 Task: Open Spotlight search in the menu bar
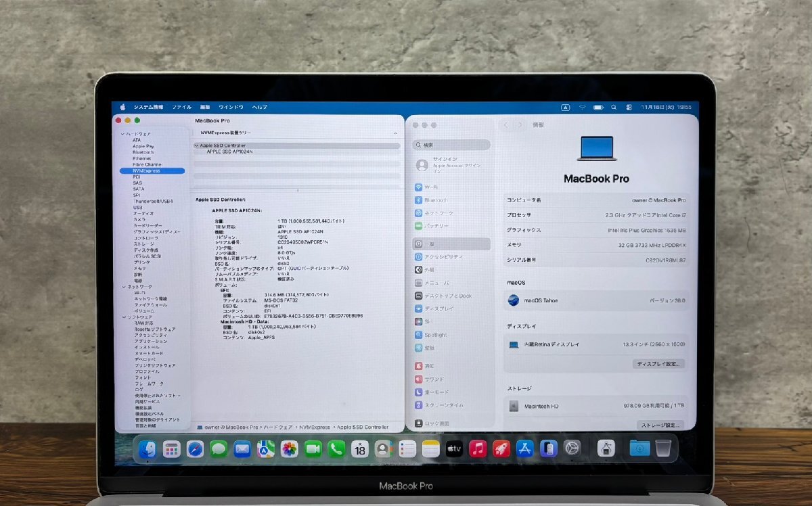pos(614,107)
